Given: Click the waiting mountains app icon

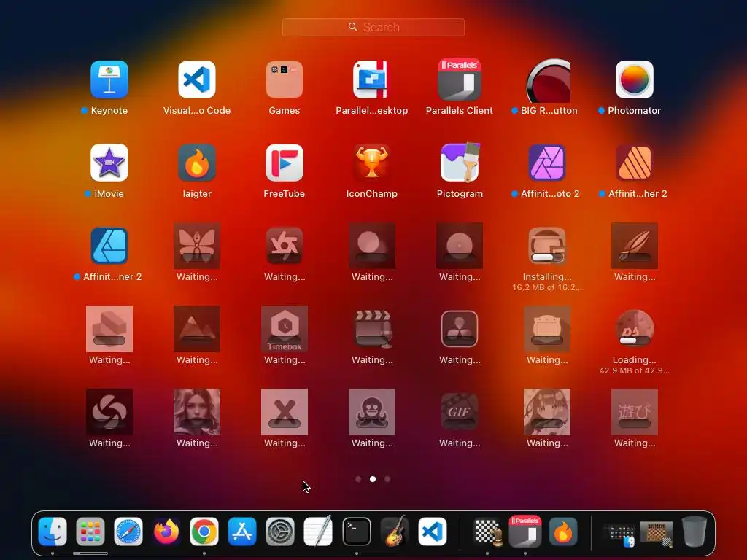Looking at the screenshot, I should (x=197, y=329).
